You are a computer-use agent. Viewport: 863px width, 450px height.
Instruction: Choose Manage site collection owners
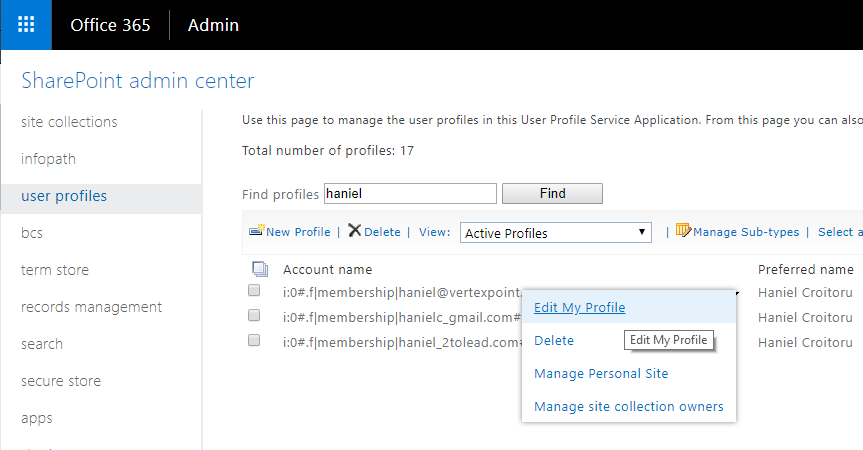tap(628, 406)
